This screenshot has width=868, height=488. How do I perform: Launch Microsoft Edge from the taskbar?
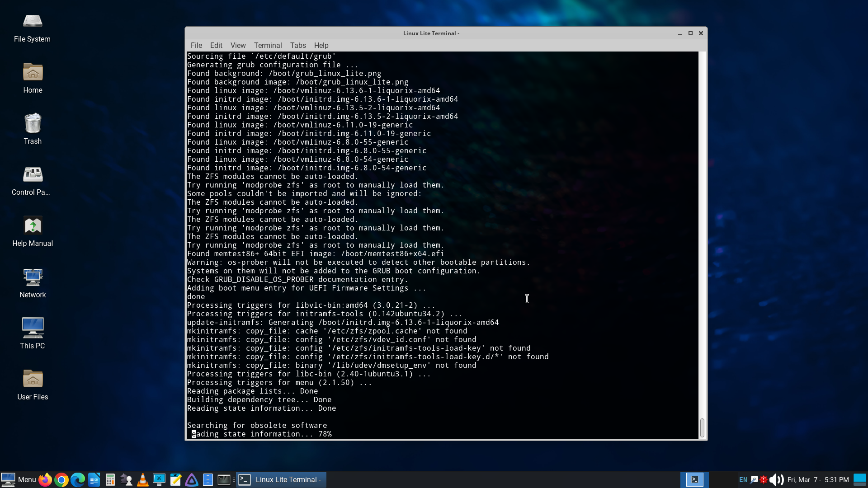(78, 480)
